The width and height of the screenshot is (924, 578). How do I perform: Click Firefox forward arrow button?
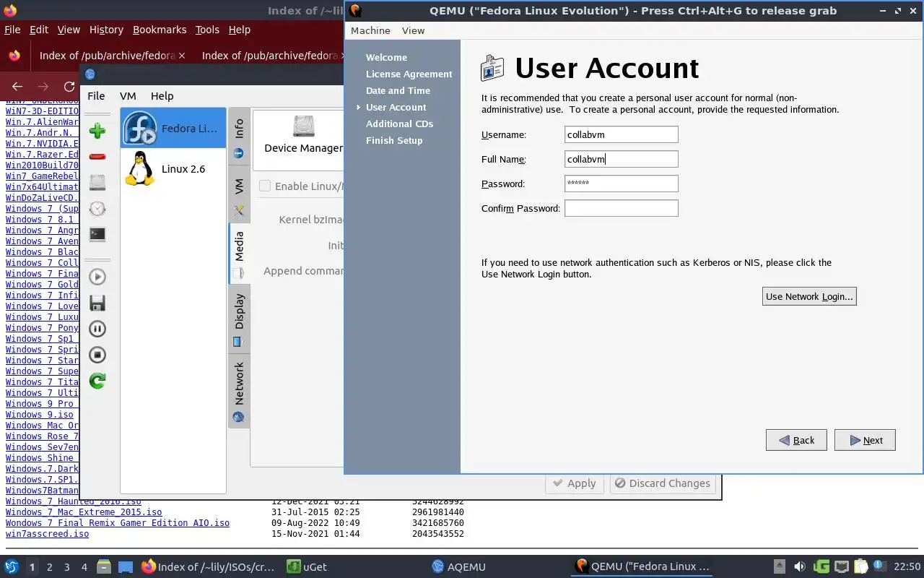pos(43,86)
